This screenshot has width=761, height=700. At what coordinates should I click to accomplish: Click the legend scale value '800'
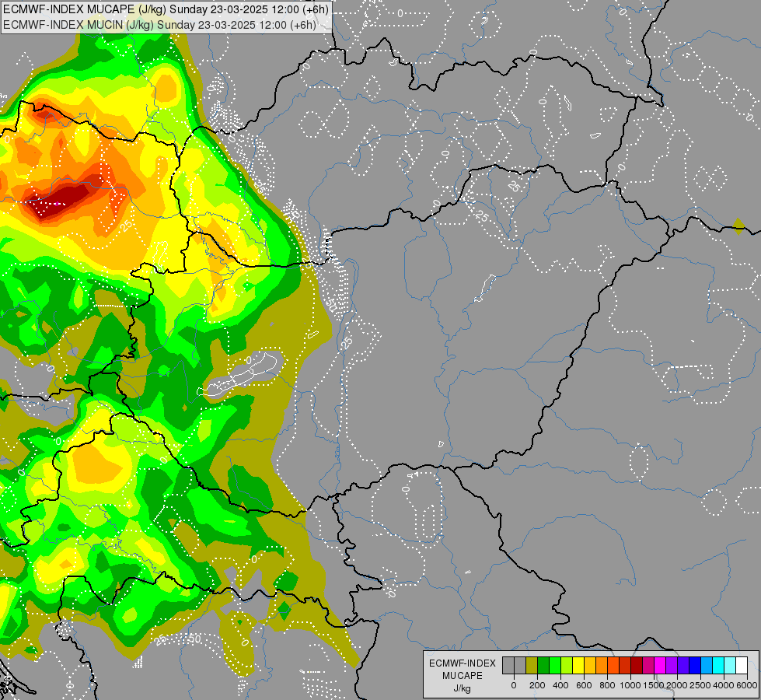[607, 685]
